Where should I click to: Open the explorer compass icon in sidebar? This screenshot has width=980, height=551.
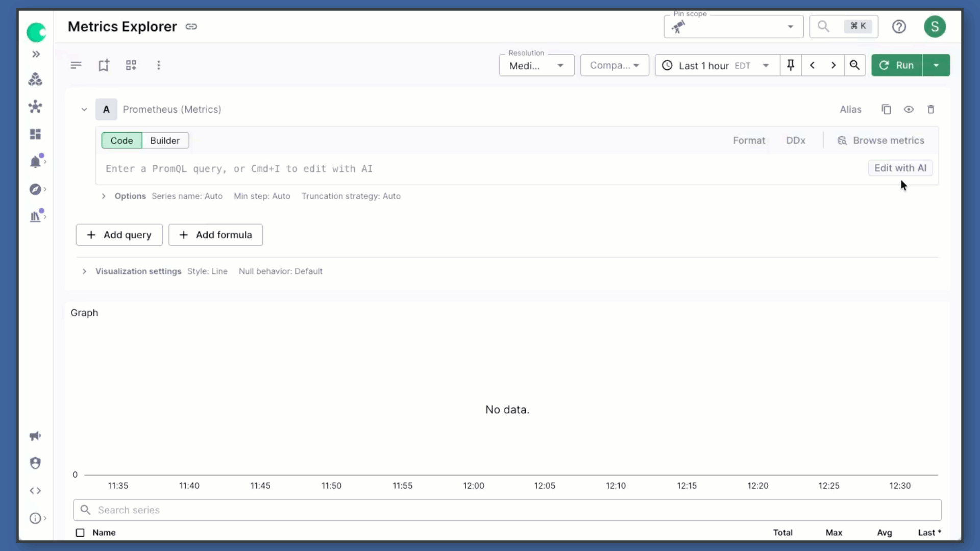(35, 189)
